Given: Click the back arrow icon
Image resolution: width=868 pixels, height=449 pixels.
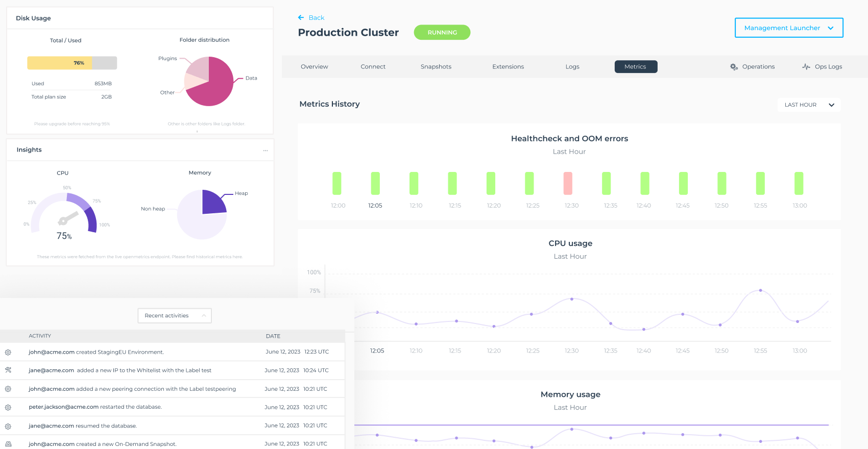Looking at the screenshot, I should point(301,18).
